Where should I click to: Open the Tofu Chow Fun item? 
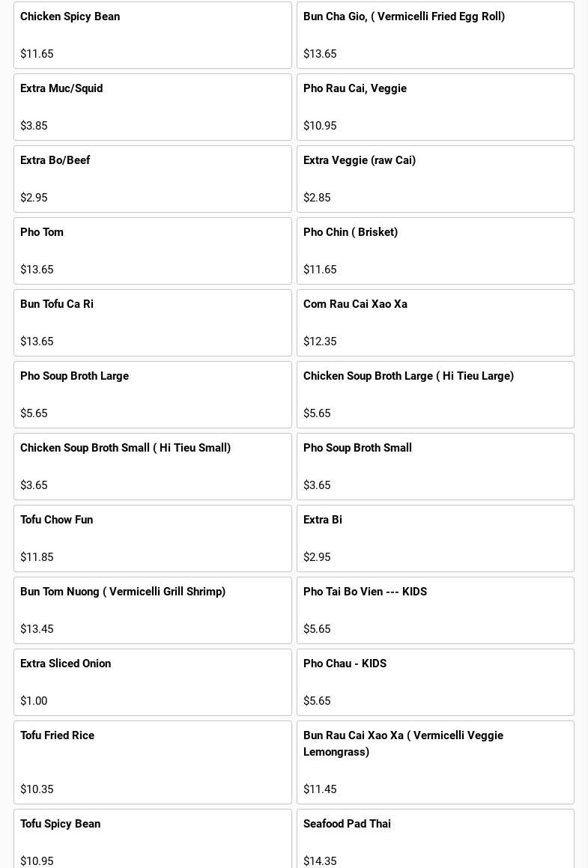point(152,538)
